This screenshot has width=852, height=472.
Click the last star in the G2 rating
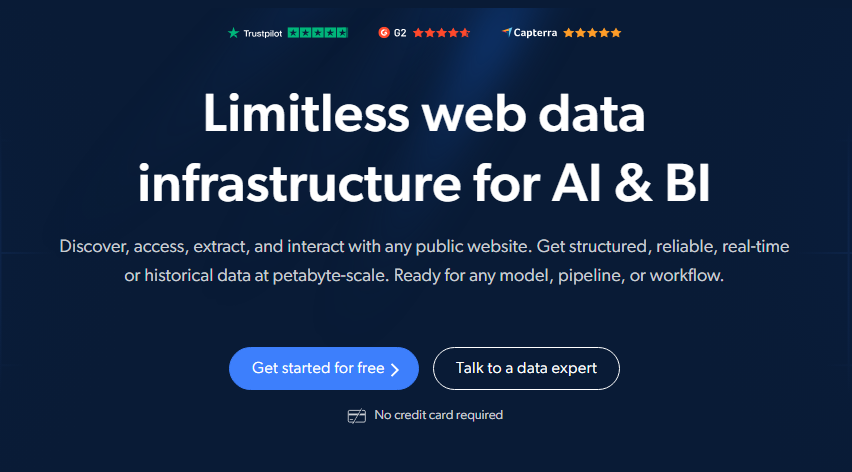465,33
